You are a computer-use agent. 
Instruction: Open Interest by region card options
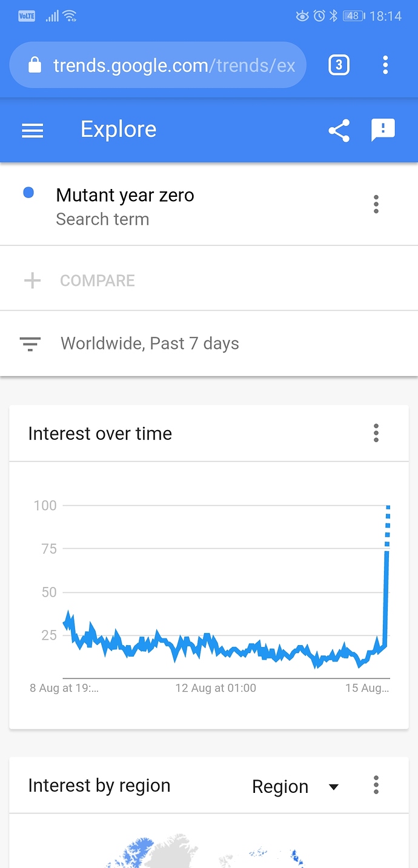tap(376, 785)
